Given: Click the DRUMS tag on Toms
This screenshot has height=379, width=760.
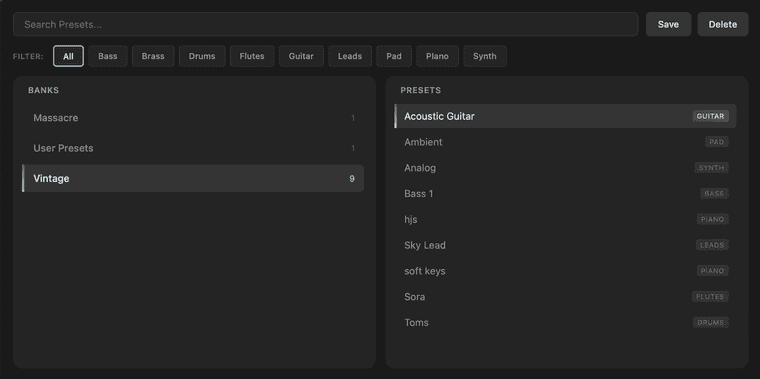Looking at the screenshot, I should [711, 322].
